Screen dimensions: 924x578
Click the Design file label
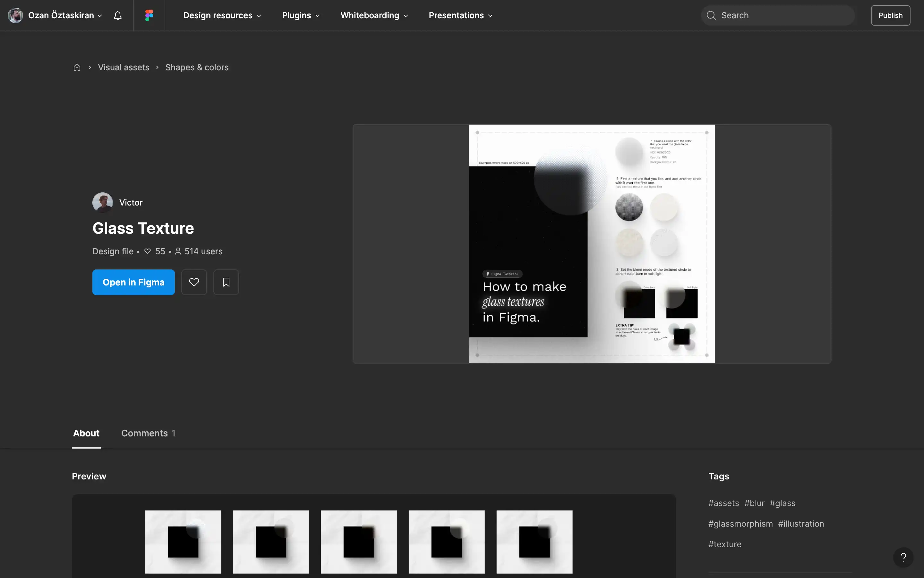tap(113, 251)
